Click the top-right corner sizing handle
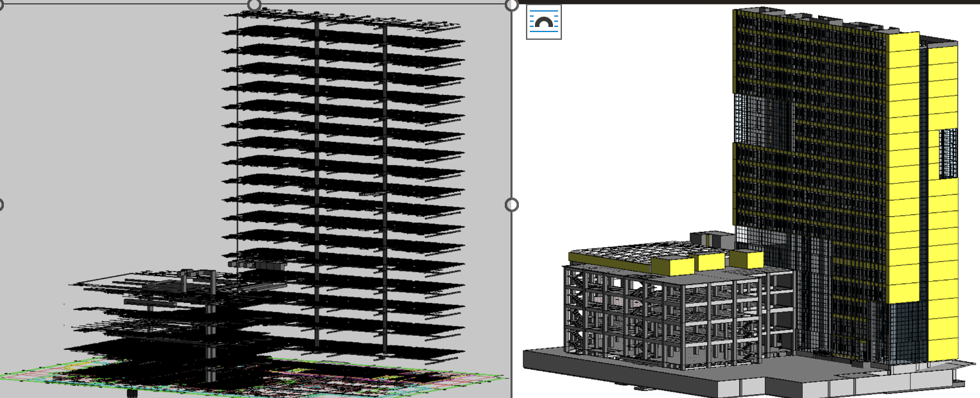Screen dimensions: 980x398 click(511, 5)
